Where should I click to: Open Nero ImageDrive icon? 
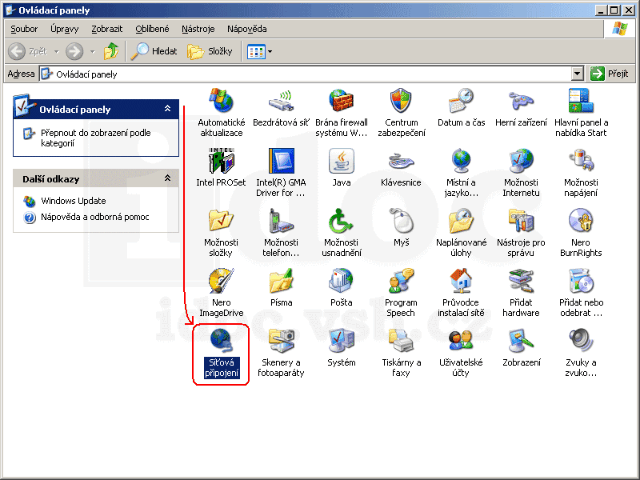click(x=221, y=281)
